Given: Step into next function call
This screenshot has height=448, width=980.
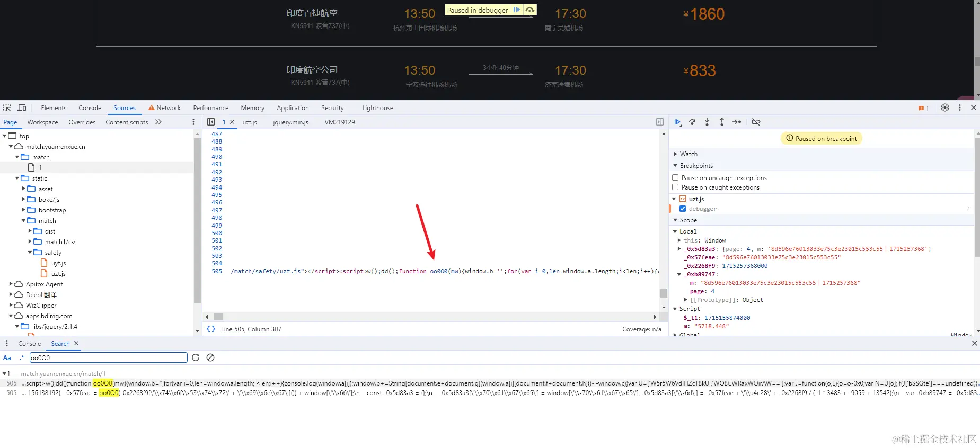Looking at the screenshot, I should (x=707, y=122).
